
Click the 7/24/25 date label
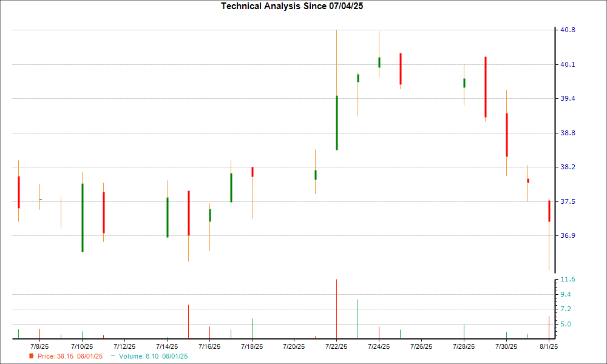[379, 346]
